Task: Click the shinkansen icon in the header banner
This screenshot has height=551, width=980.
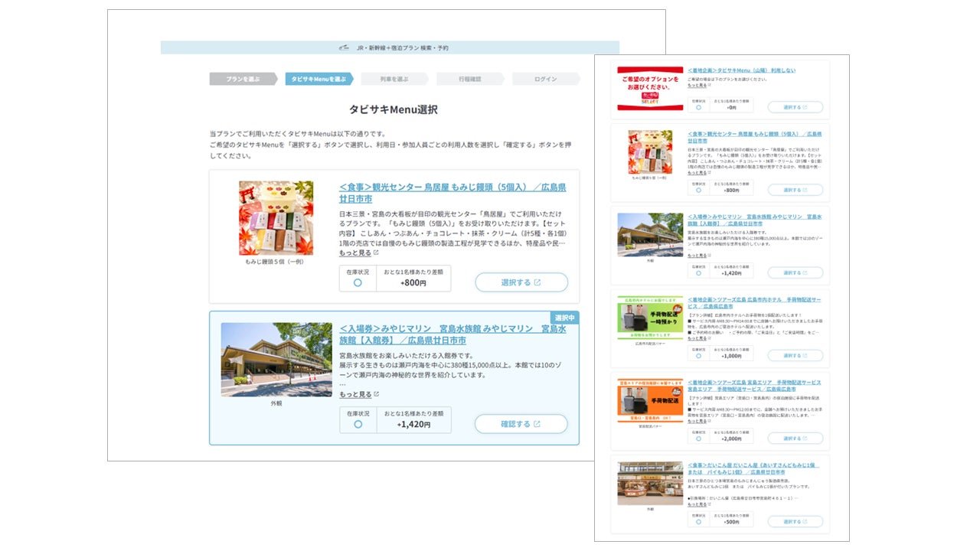Action: click(344, 47)
